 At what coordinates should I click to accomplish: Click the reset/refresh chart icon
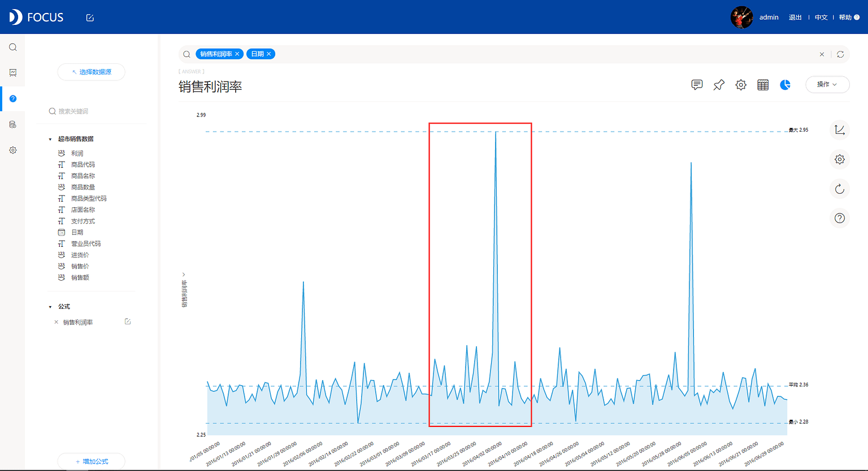(x=840, y=189)
